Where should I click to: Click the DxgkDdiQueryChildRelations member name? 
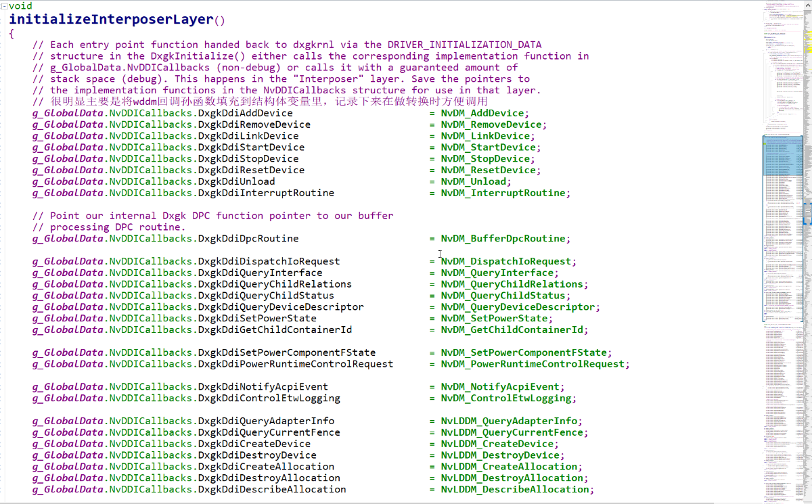coord(275,284)
